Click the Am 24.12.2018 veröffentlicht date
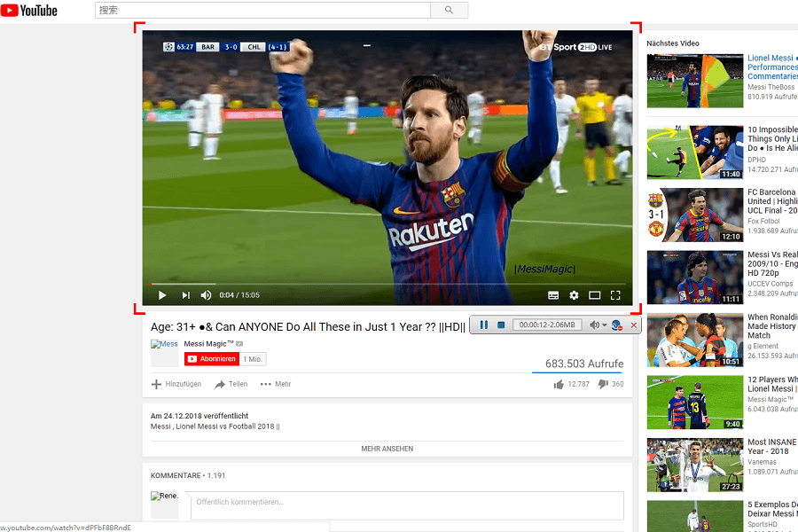 [x=199, y=416]
